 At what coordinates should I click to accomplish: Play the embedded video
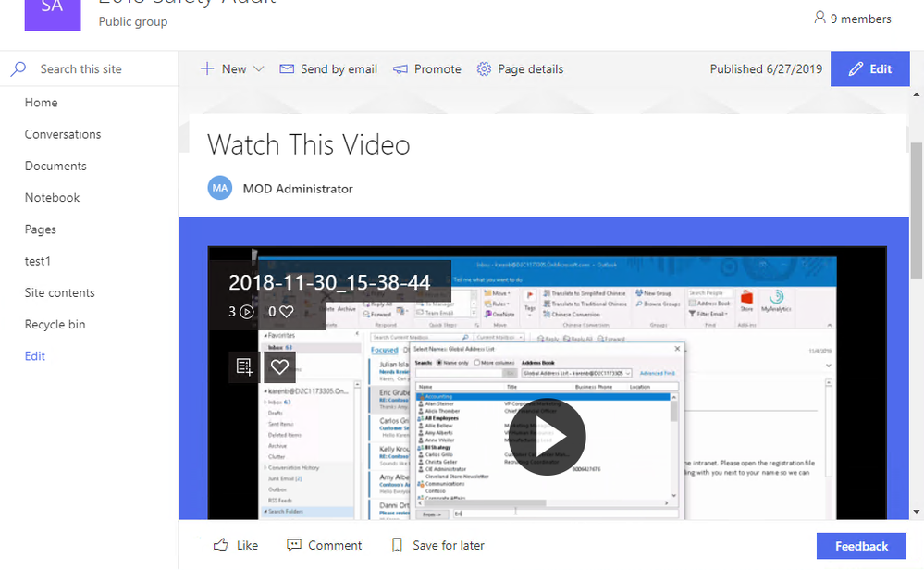(x=547, y=437)
